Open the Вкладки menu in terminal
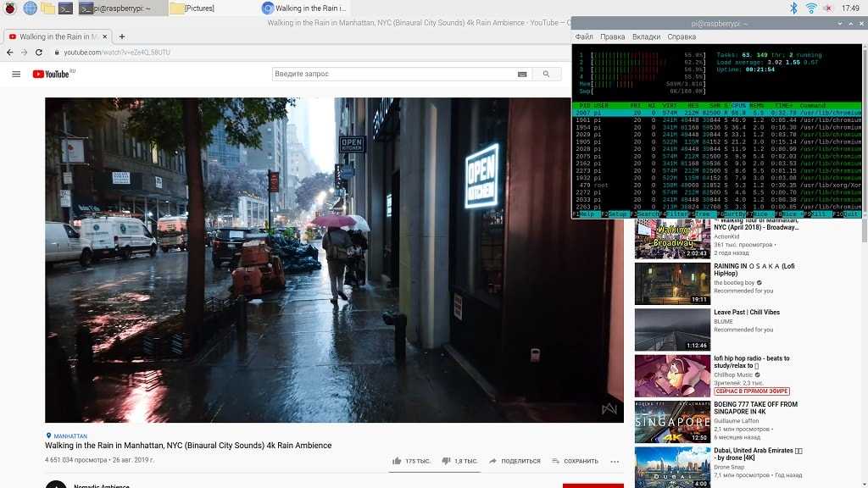The image size is (868, 488). (646, 37)
